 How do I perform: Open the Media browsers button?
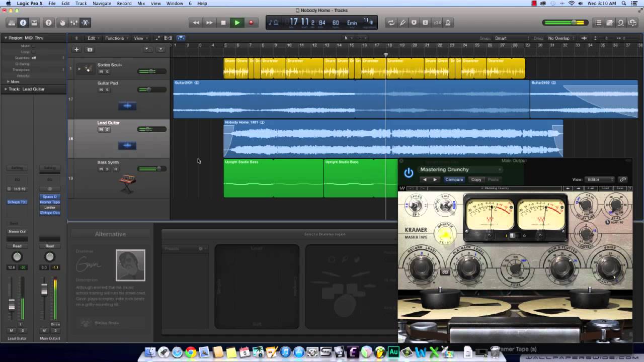coord(632,23)
